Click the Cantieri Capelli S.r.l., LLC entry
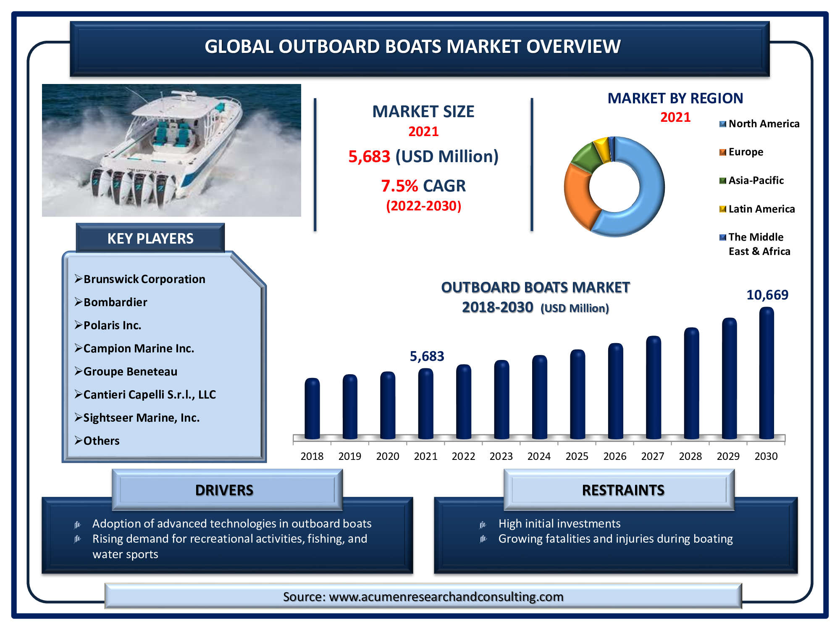The width and height of the screenshot is (840, 630). [150, 394]
